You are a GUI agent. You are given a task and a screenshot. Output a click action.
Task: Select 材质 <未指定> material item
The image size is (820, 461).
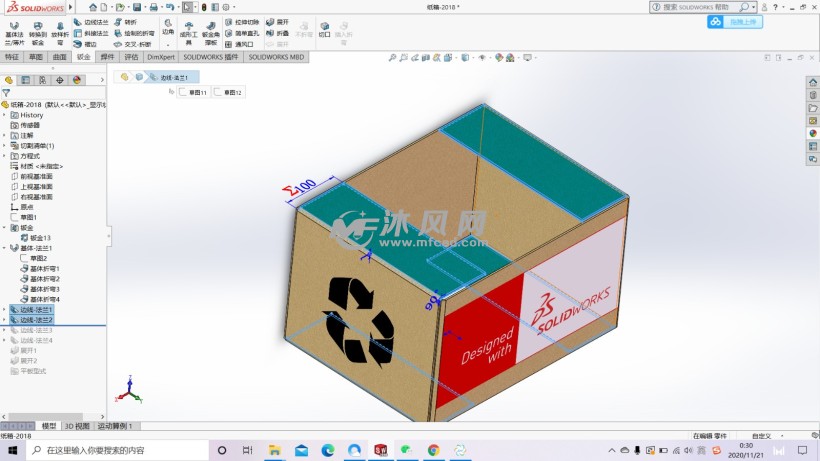[x=37, y=166]
